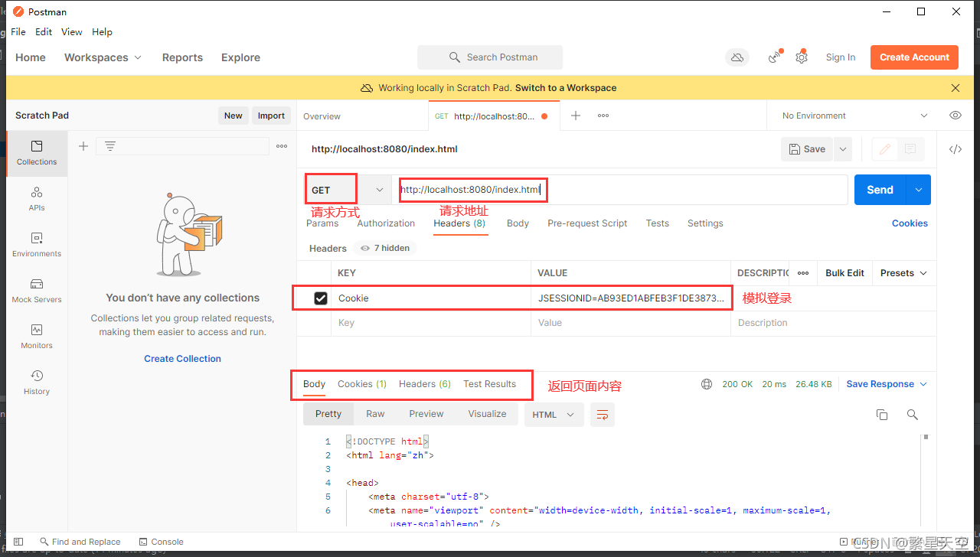The height and width of the screenshot is (557, 980).
Task: Click the Create Collection link
Action: 182,359
